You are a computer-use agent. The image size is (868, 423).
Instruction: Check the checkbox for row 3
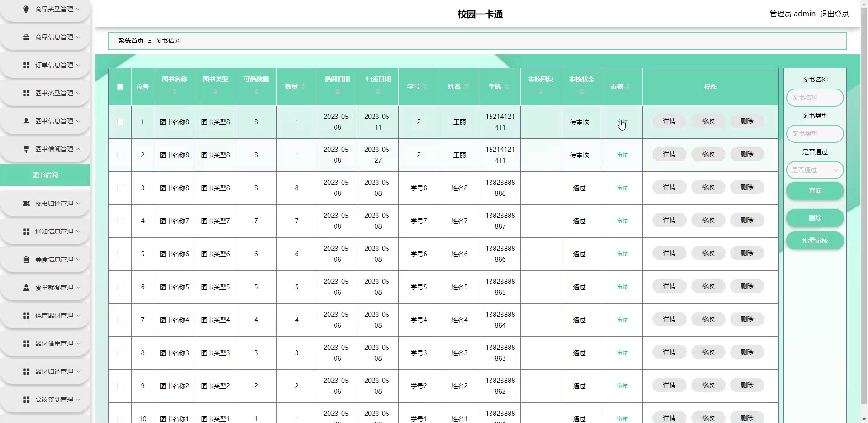(x=120, y=188)
